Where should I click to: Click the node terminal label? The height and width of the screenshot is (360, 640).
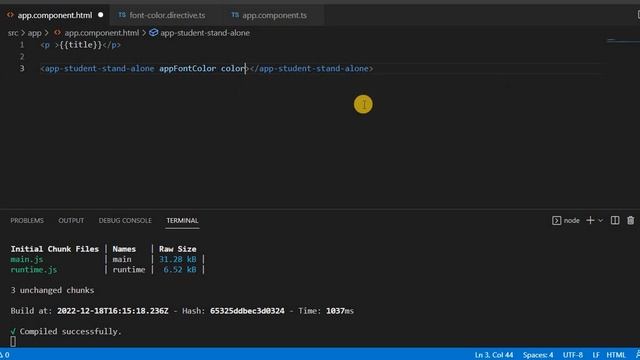point(571,220)
